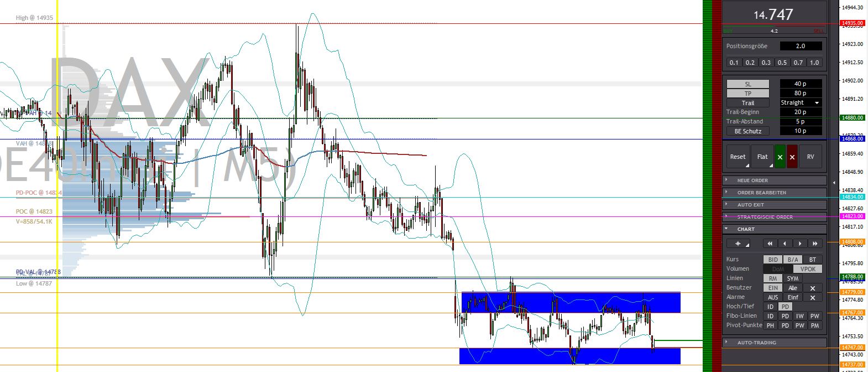The height and width of the screenshot is (372, 868).
Task: Toggle Fibo-Linien PW button
Action: [x=815, y=316]
